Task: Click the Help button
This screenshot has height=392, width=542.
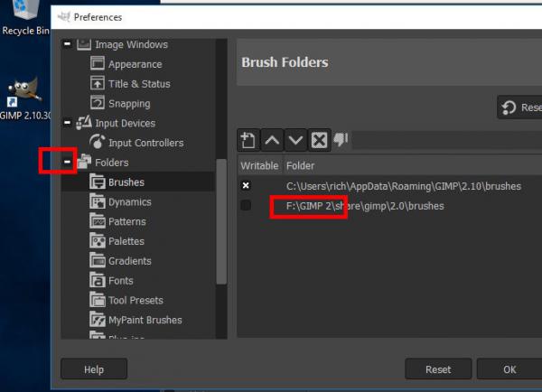Action: coord(94,369)
